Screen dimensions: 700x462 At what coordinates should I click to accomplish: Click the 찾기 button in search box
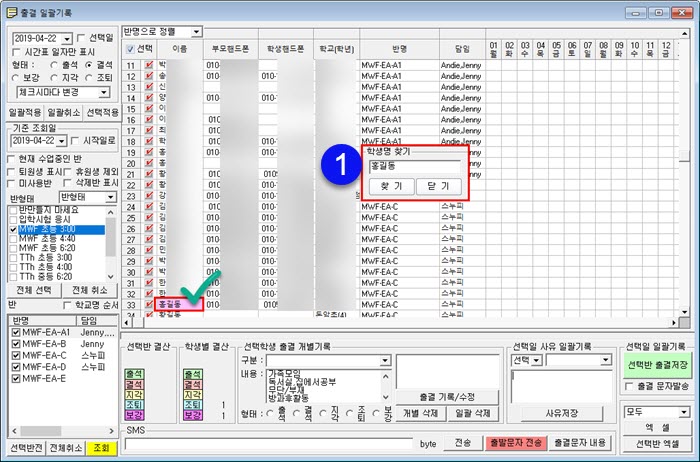click(x=392, y=186)
